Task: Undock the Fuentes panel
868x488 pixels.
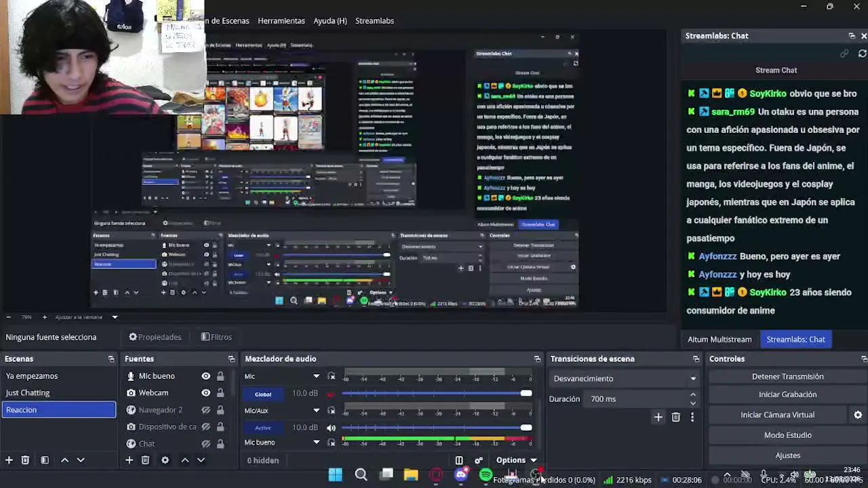Action: (x=231, y=359)
